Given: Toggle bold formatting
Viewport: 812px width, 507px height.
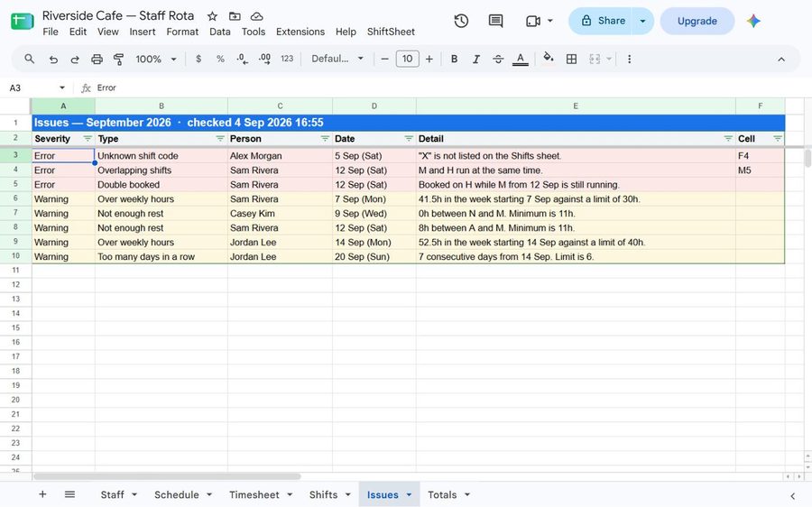Looking at the screenshot, I should 454,59.
